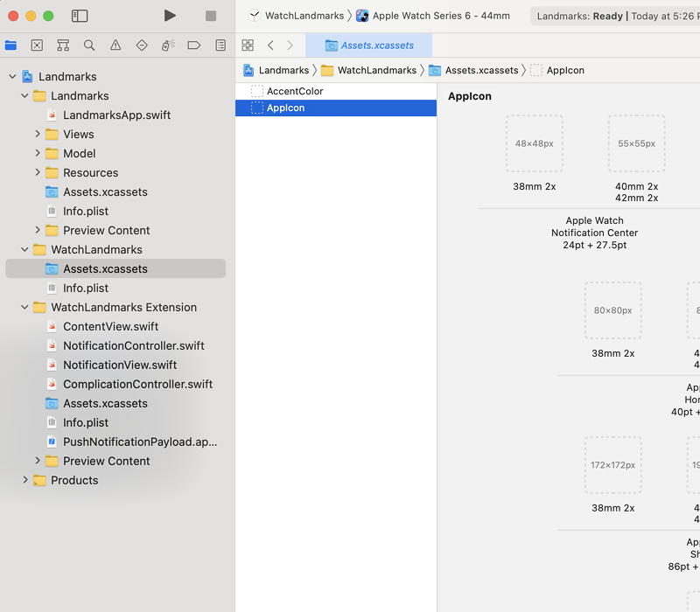This screenshot has width=700, height=612.
Task: Open the Debug navigator
Action: coord(168,45)
